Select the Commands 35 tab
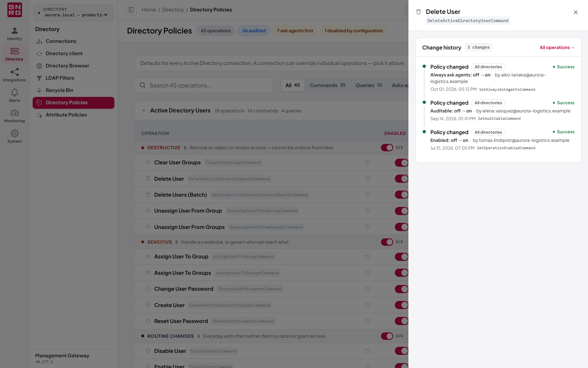The width and height of the screenshot is (588, 368). click(x=327, y=85)
